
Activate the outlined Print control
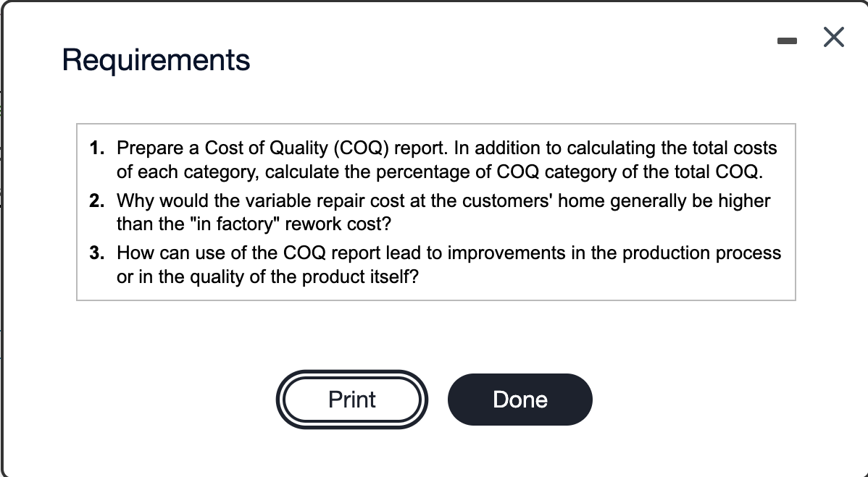click(352, 399)
